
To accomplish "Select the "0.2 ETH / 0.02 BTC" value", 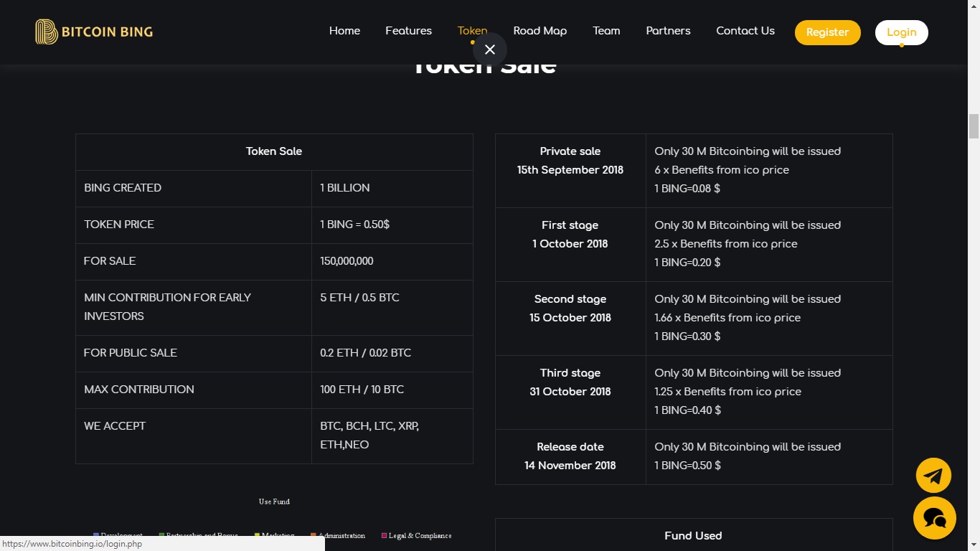I will (366, 353).
